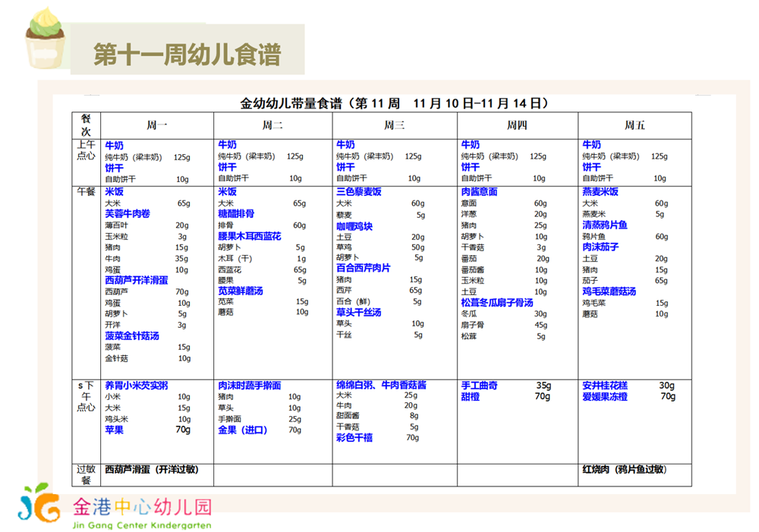Open the 周五 column header
759x532 pixels.
click(635, 125)
